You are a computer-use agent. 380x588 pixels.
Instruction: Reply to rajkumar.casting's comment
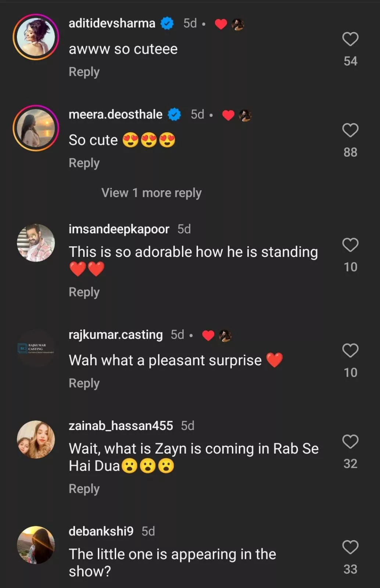(x=84, y=383)
